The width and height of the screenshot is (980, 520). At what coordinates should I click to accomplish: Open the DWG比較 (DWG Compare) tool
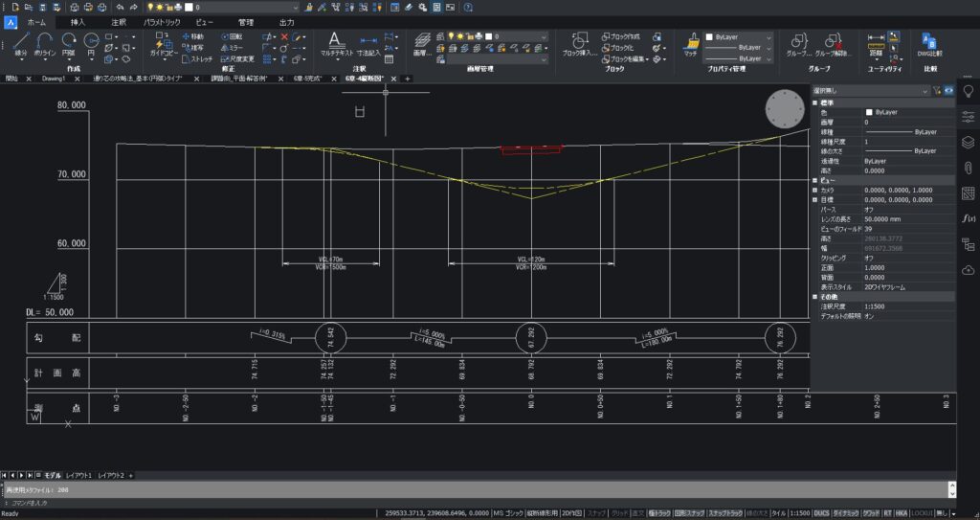(929, 44)
